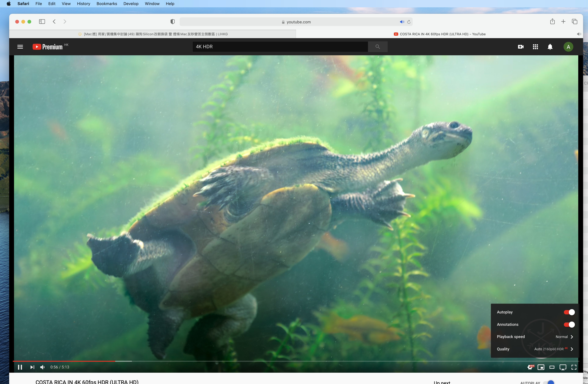This screenshot has height=384, width=588.
Task: Open the account avatar menu
Action: click(568, 47)
